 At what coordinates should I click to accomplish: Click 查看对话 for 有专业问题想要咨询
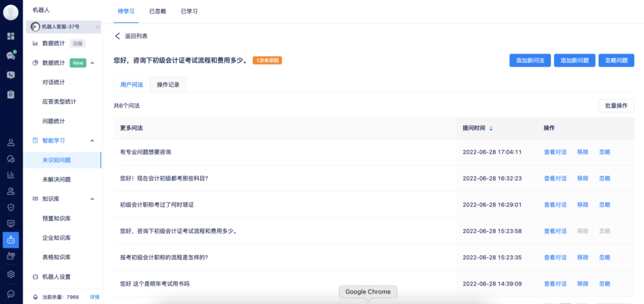click(555, 152)
